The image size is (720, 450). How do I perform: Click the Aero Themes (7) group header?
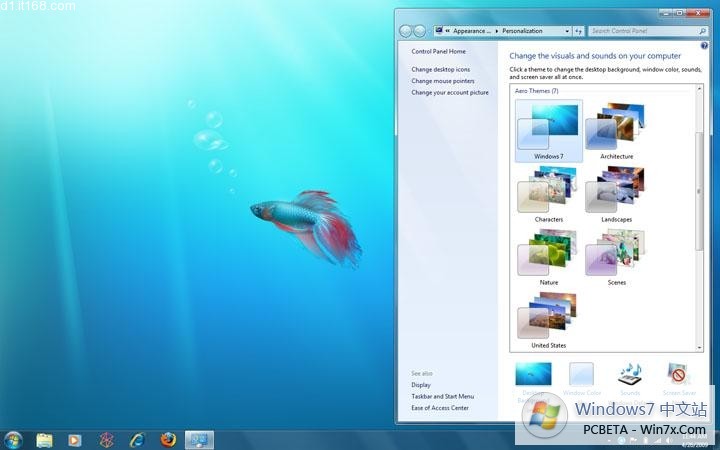click(x=536, y=91)
